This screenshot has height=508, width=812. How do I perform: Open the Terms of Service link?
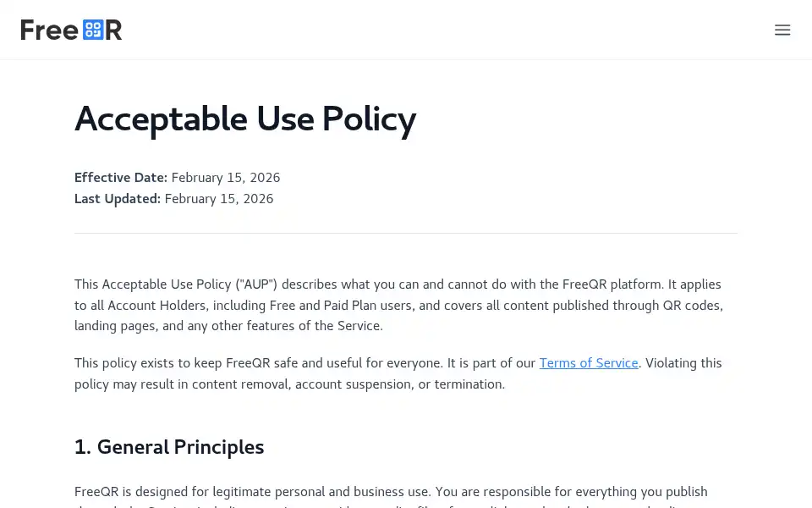click(589, 363)
